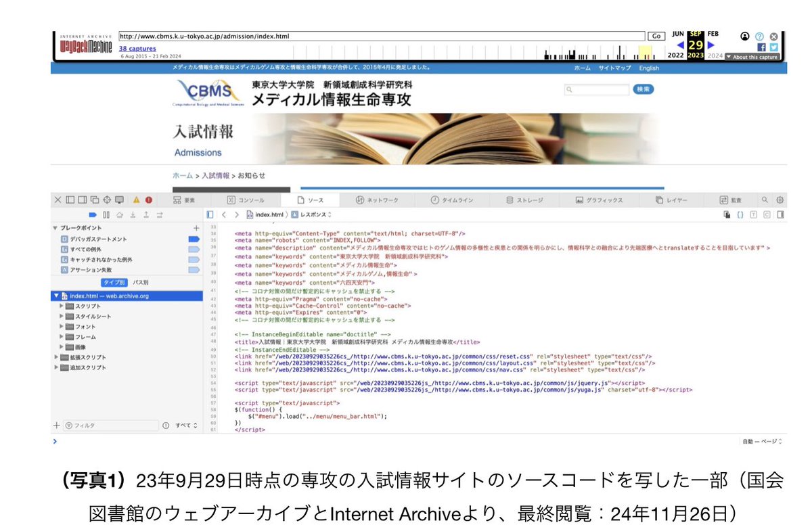Show warnings via the yellow triangle icon

[136, 200]
